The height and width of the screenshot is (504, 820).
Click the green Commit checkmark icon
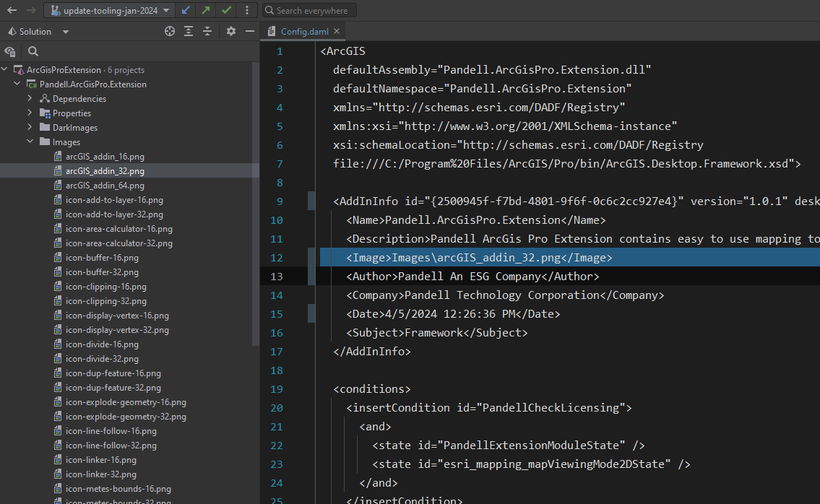point(227,10)
